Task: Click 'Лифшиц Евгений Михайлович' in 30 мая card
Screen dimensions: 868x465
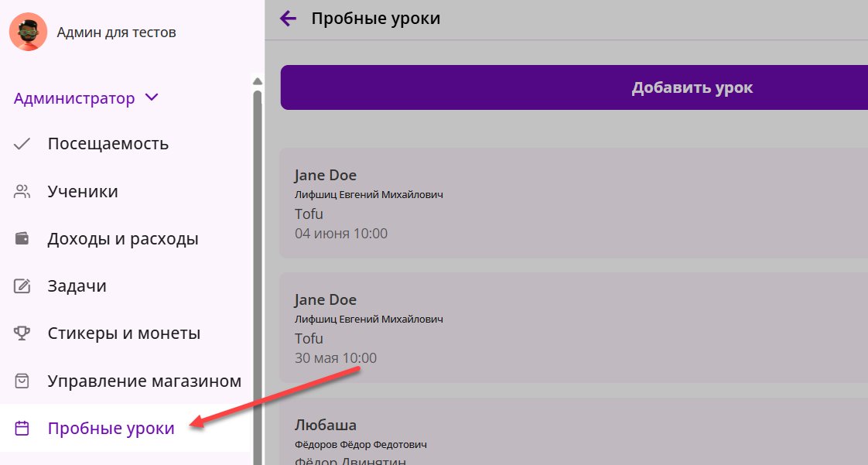Action: 369,320
